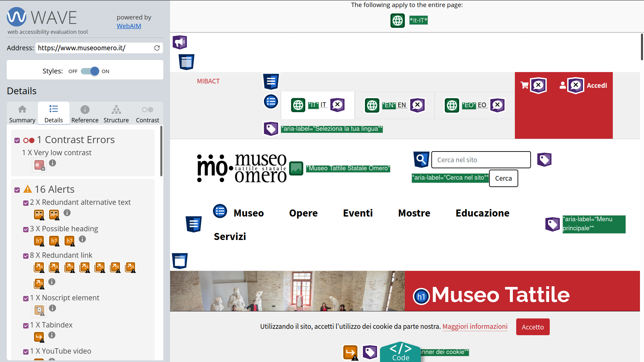Open the Code panel tab at bottom
Viewport: 644px width, 362px height.
click(x=400, y=352)
